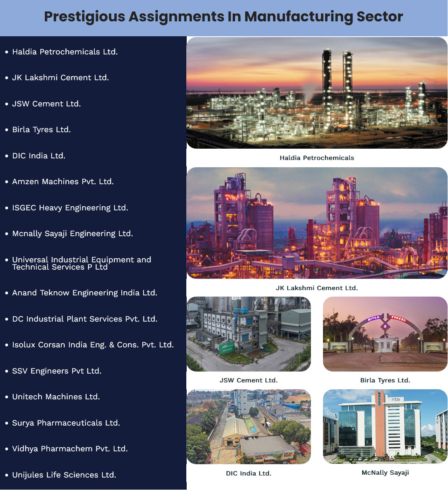The image size is (448, 490).
Task: Open the Haldia Petrochemicals plant photo
Action: (x=317, y=93)
